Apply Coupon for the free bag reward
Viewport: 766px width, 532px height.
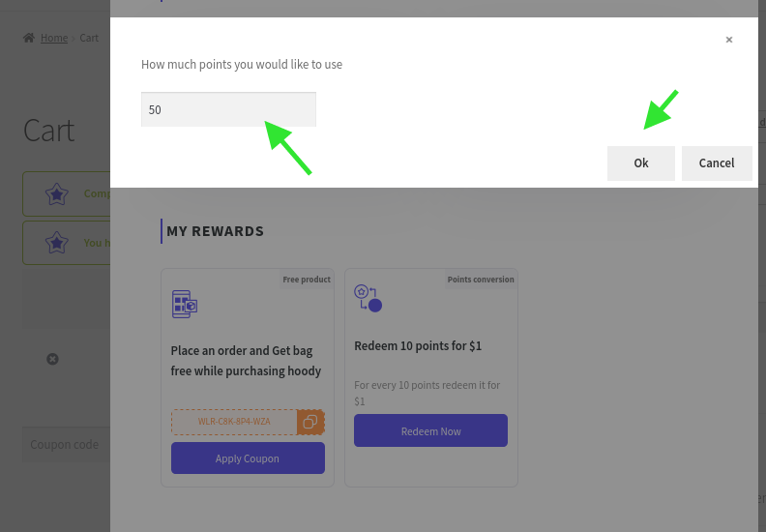click(248, 458)
